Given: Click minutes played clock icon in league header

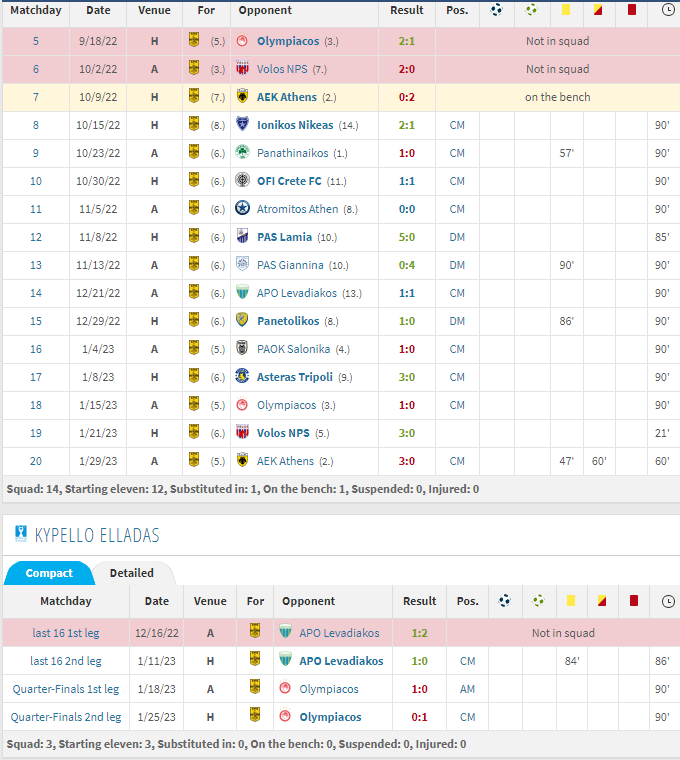Looking at the screenshot, I should (x=668, y=10).
